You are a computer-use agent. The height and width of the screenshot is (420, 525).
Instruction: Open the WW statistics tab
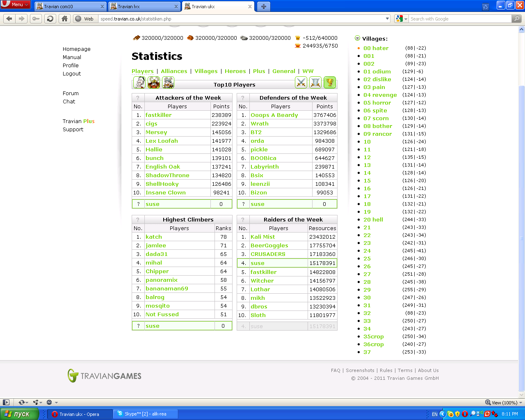click(x=308, y=71)
